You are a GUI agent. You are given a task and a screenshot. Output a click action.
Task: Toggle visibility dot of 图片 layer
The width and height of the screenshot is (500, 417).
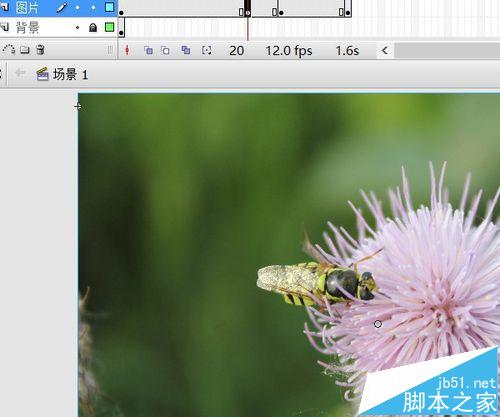[x=77, y=7]
